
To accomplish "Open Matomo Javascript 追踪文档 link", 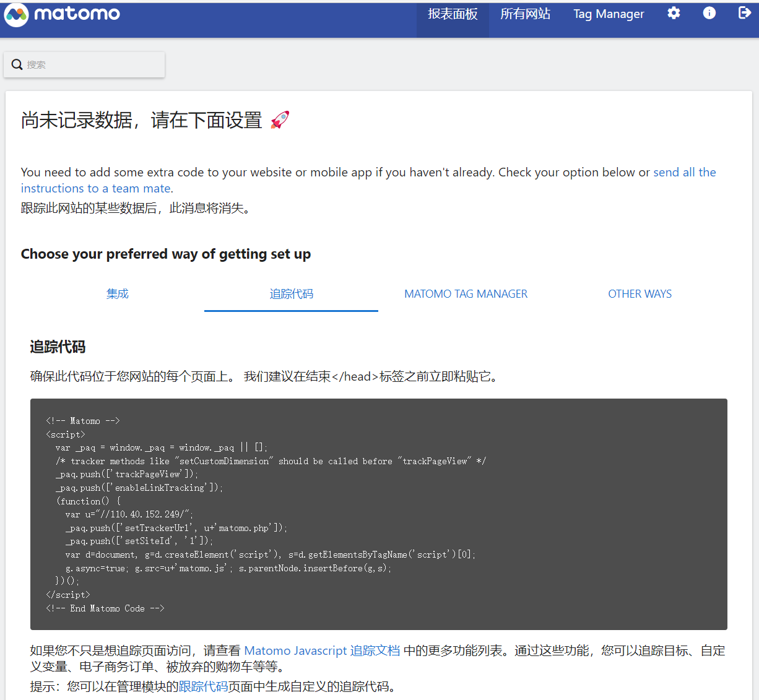I will click(x=322, y=650).
